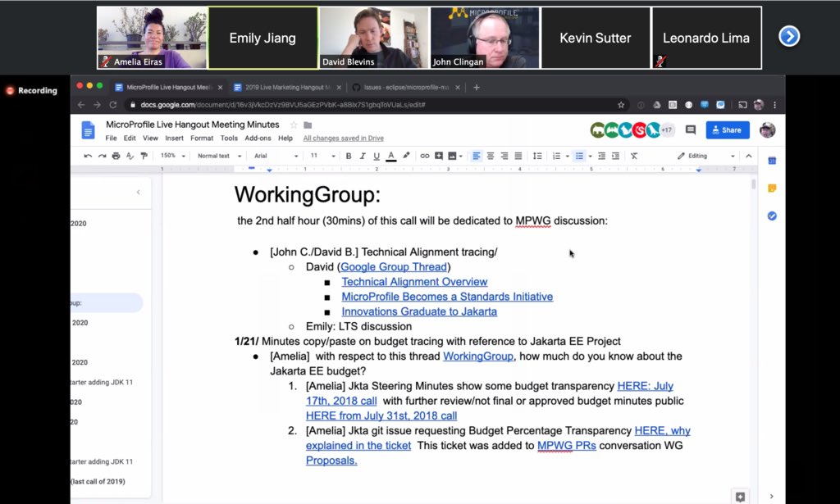Open the Editing mode dropdown

tap(706, 156)
